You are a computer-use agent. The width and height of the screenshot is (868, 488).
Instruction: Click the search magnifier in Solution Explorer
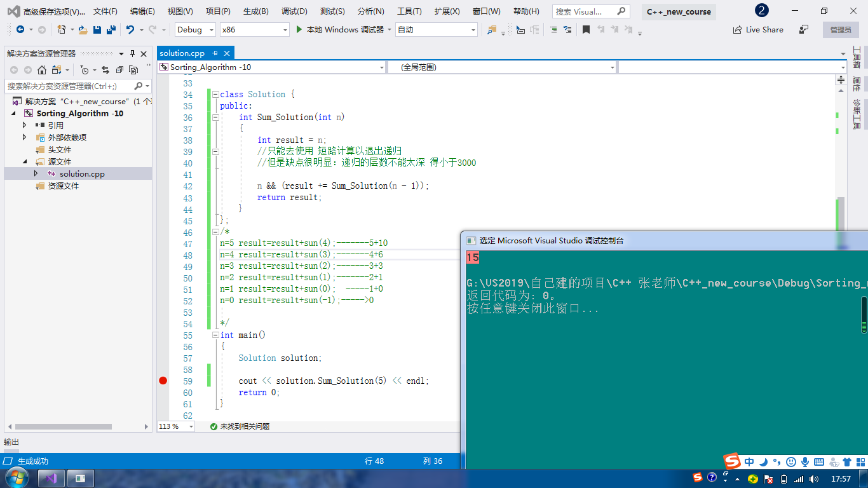pos(139,86)
